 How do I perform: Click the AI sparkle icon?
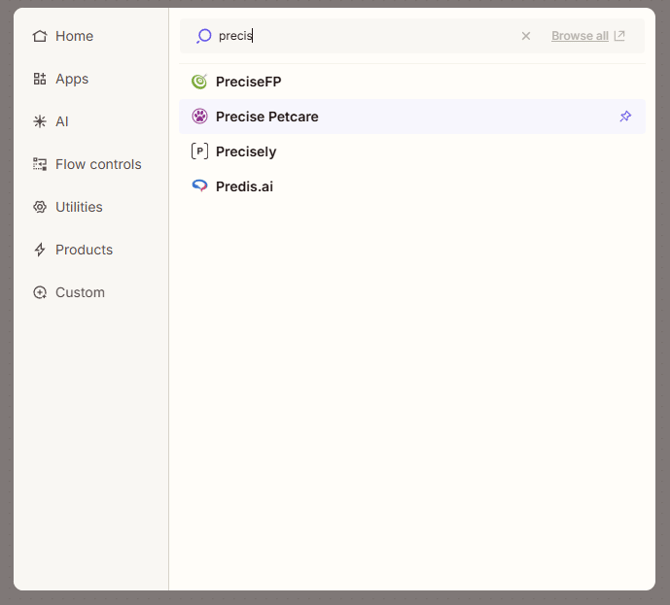click(x=40, y=122)
